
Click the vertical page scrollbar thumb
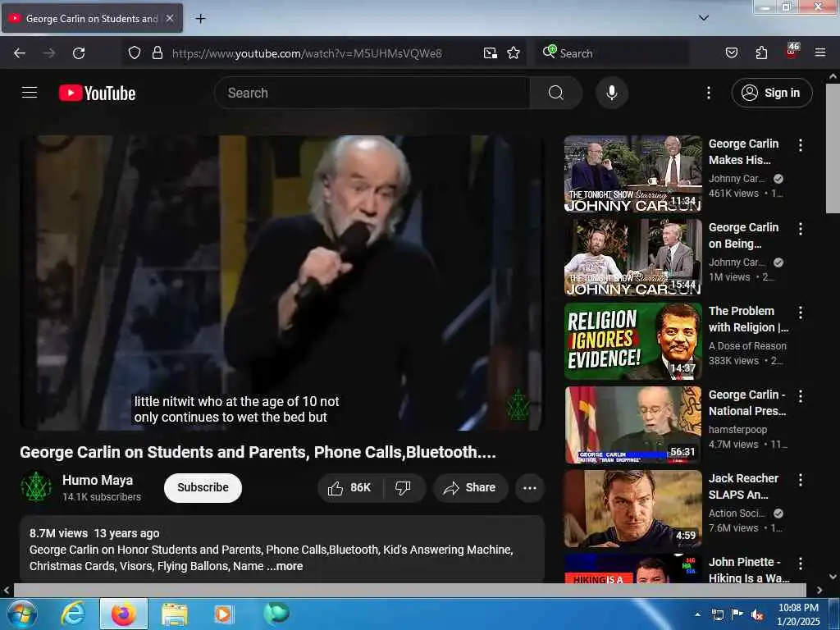(x=833, y=149)
